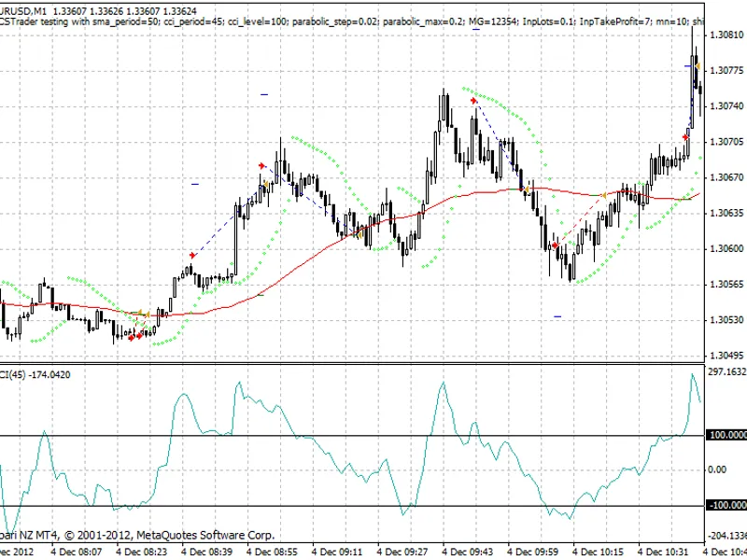Image resolution: width=747 pixels, height=560 pixels.
Task: Click the 0.00 CCI scale value
Action: click(717, 470)
